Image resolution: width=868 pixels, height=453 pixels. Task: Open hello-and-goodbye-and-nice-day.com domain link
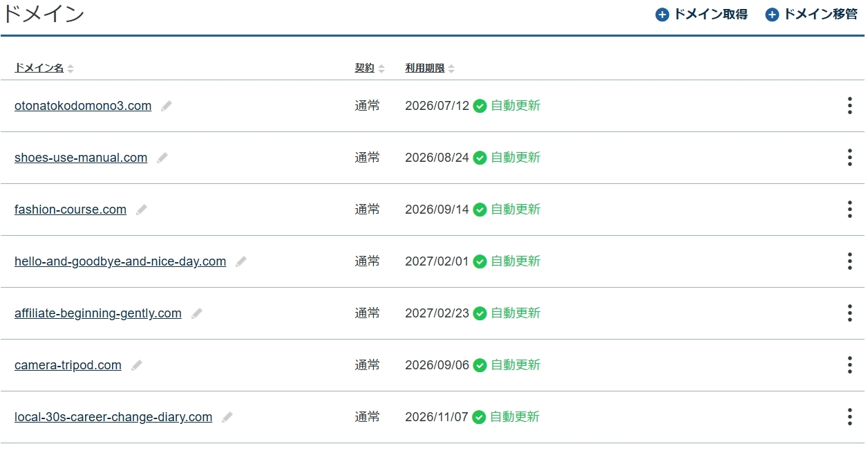click(x=120, y=261)
